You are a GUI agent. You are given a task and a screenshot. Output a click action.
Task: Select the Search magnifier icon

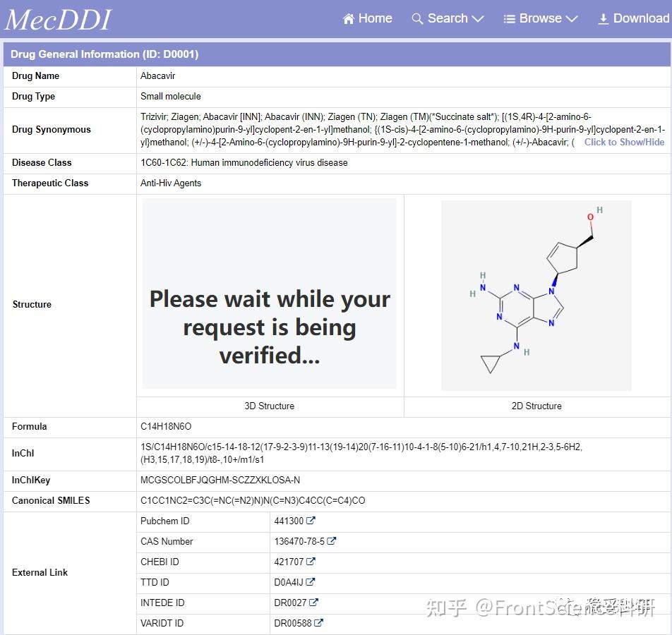(417, 18)
